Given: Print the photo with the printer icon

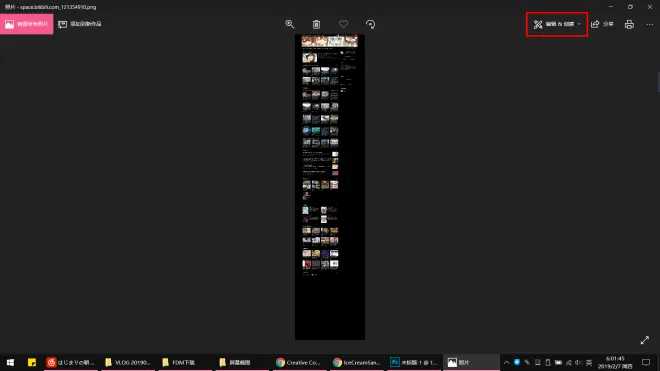Looking at the screenshot, I should (x=629, y=24).
